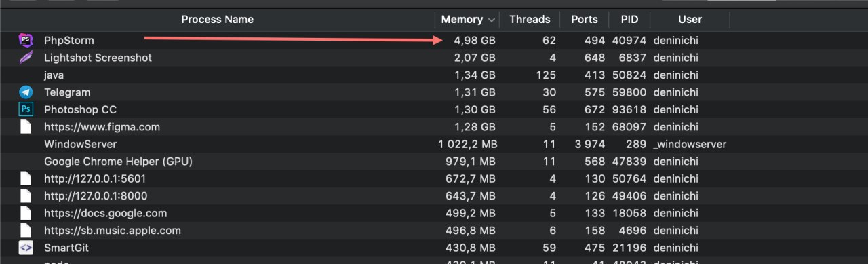Select the PhpStorm app icon
Viewport: 868px width, 264px height.
[x=26, y=41]
